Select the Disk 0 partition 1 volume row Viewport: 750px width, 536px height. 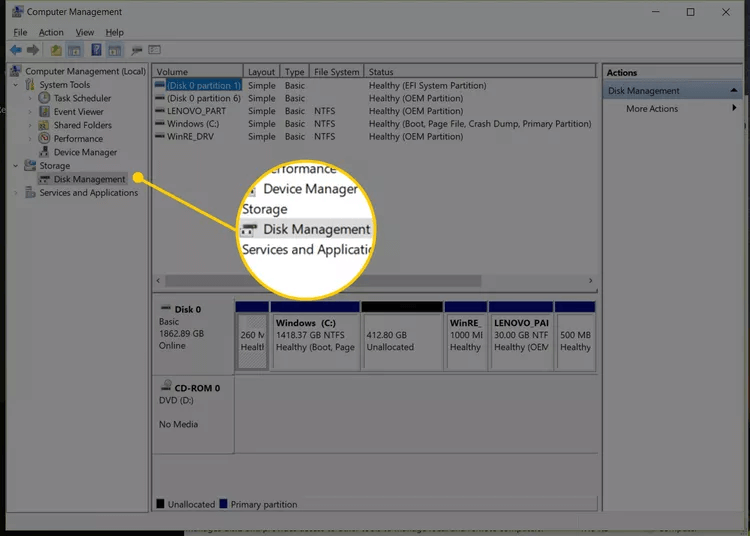pos(203,85)
